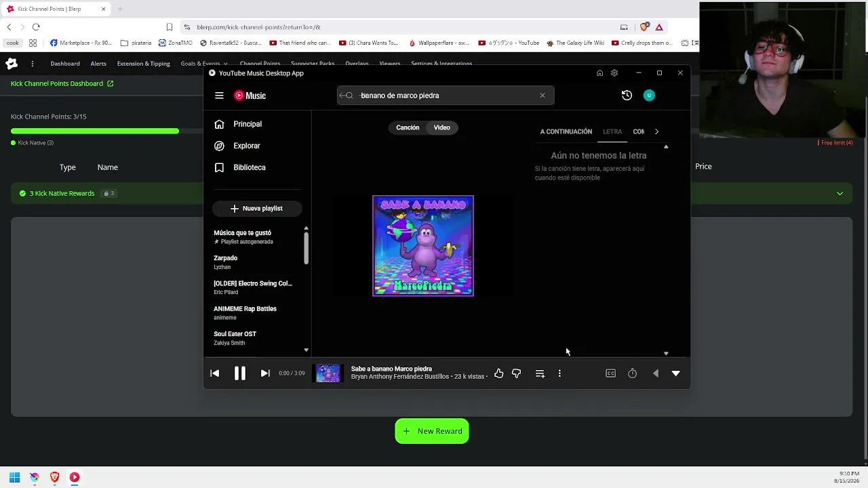Screen dimensions: 868x488
Task: Open the Blerp three-dot menu
Action: click(x=32, y=64)
